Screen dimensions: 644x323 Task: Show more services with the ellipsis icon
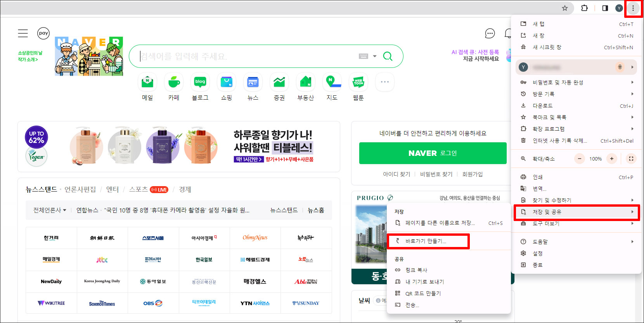[x=385, y=82]
